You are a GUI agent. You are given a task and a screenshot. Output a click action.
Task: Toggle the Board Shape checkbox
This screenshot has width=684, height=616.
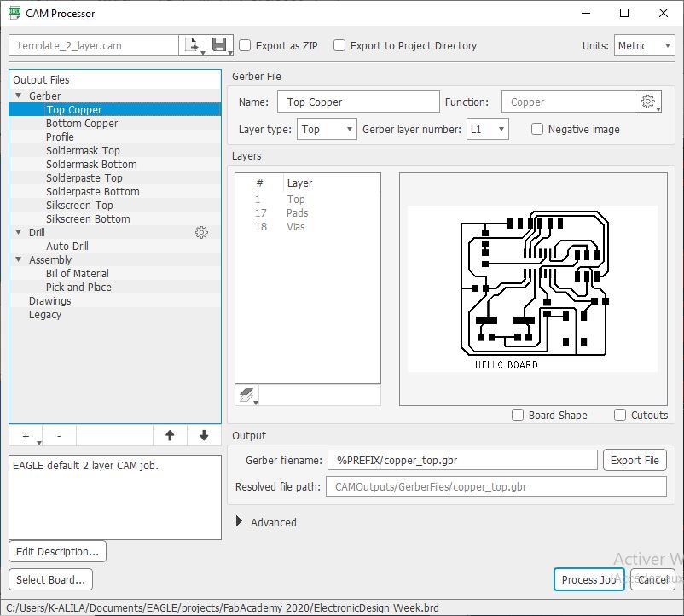coord(518,415)
